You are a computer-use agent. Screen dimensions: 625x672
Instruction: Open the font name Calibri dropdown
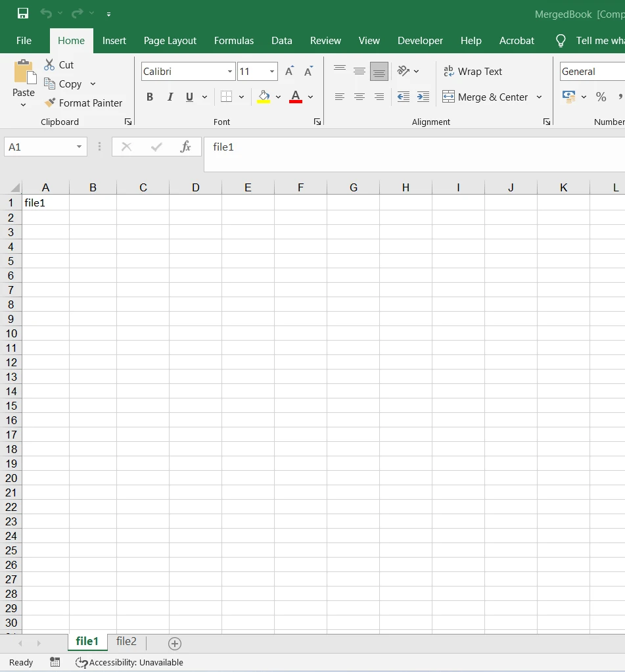pyautogui.click(x=230, y=72)
